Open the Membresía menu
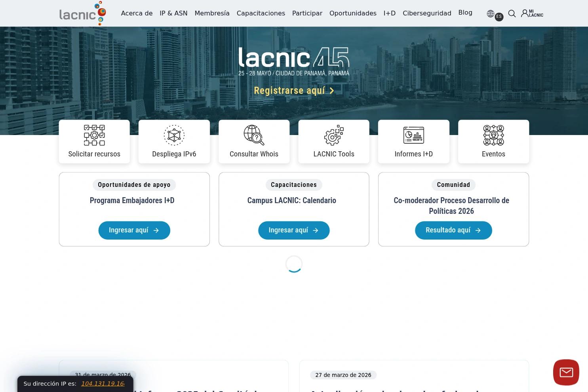 pos(212,13)
